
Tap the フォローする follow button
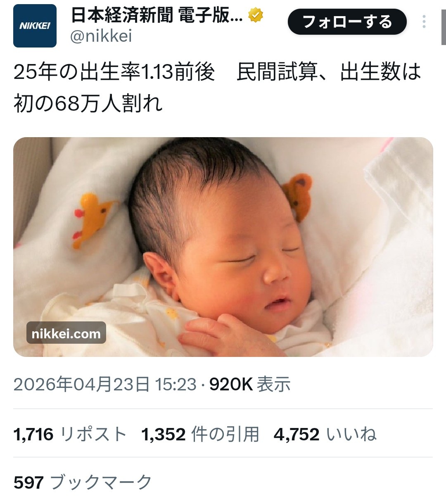347,22
